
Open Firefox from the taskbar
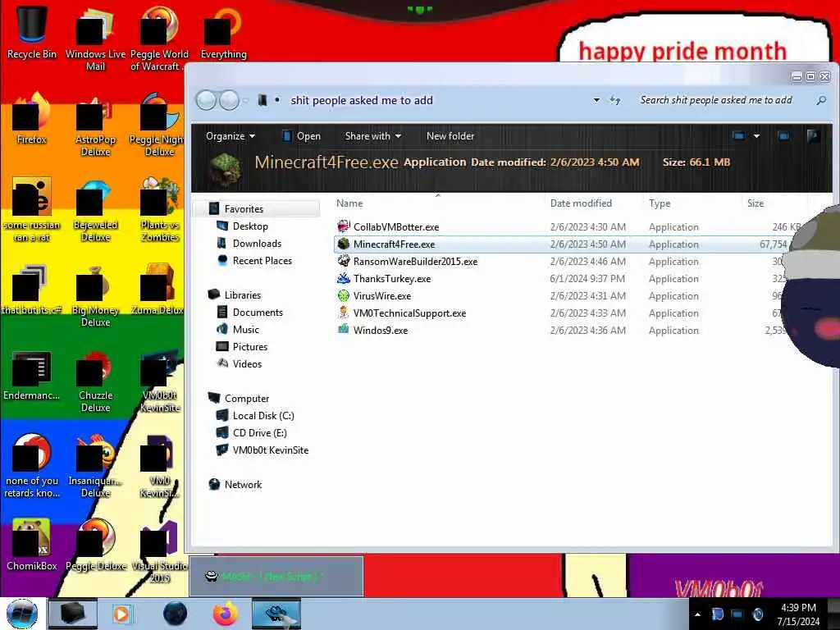tap(226, 614)
